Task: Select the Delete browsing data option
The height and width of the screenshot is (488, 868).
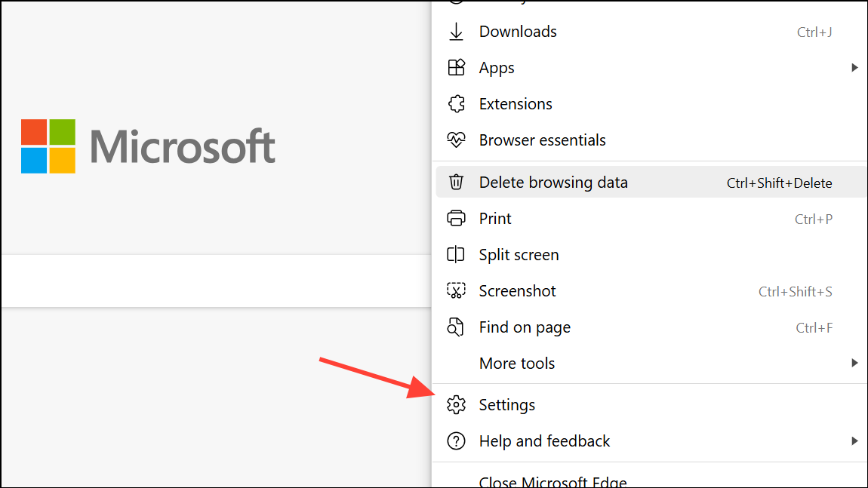Action: point(553,183)
